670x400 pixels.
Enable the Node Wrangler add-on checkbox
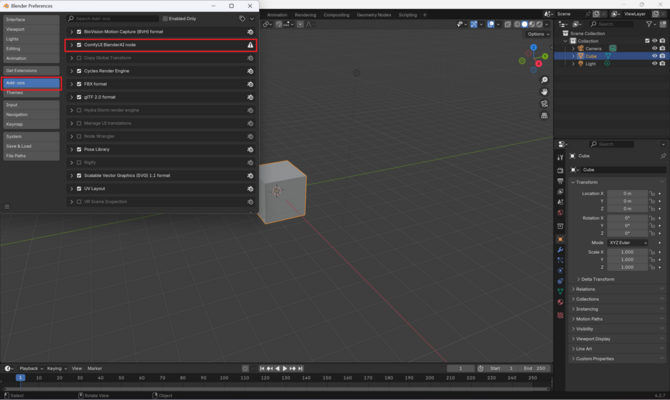tap(79, 136)
